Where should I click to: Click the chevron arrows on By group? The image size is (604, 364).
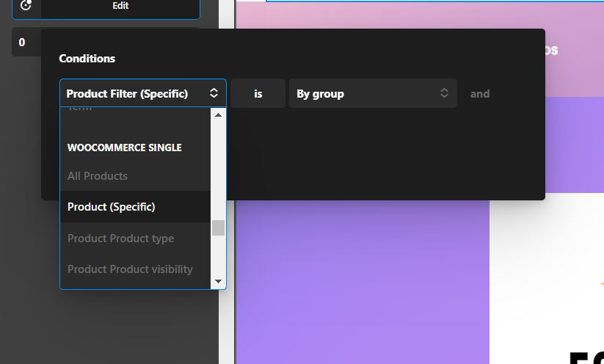443,93
